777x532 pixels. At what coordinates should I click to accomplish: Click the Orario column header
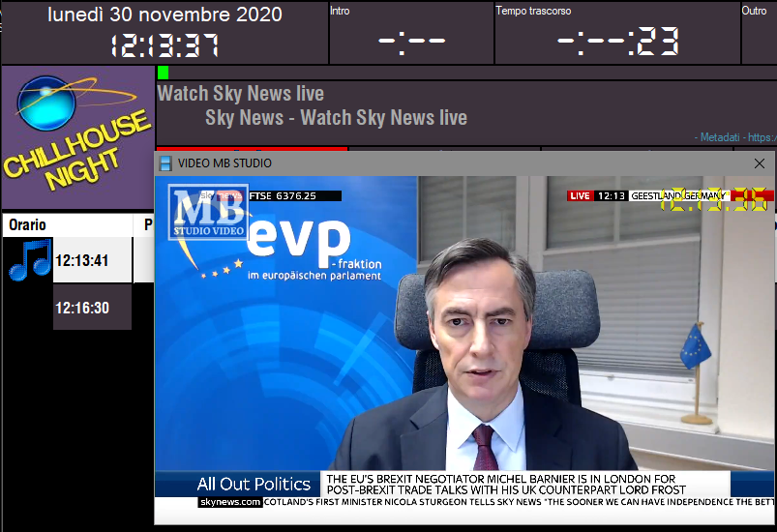click(68, 224)
